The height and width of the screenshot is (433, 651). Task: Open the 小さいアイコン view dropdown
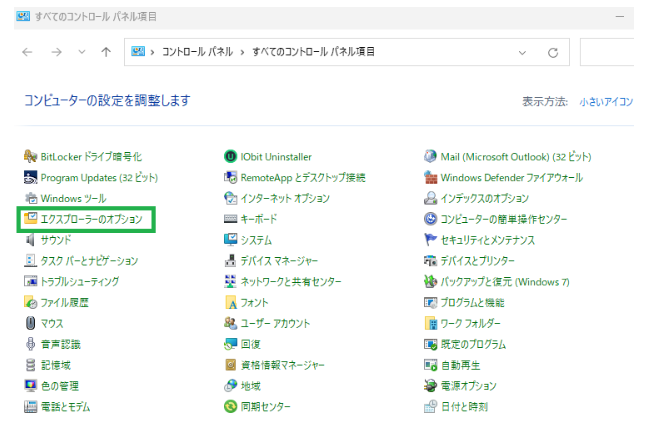coord(606,102)
